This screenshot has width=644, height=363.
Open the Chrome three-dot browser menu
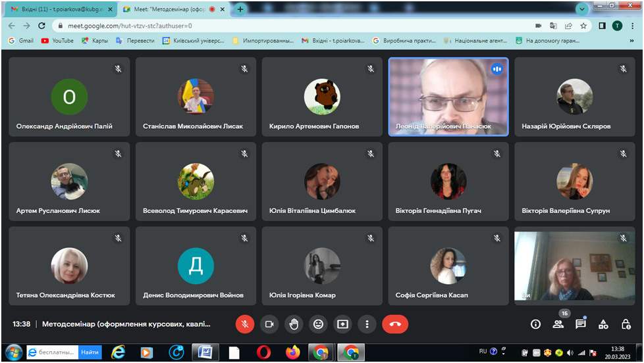click(631, 26)
